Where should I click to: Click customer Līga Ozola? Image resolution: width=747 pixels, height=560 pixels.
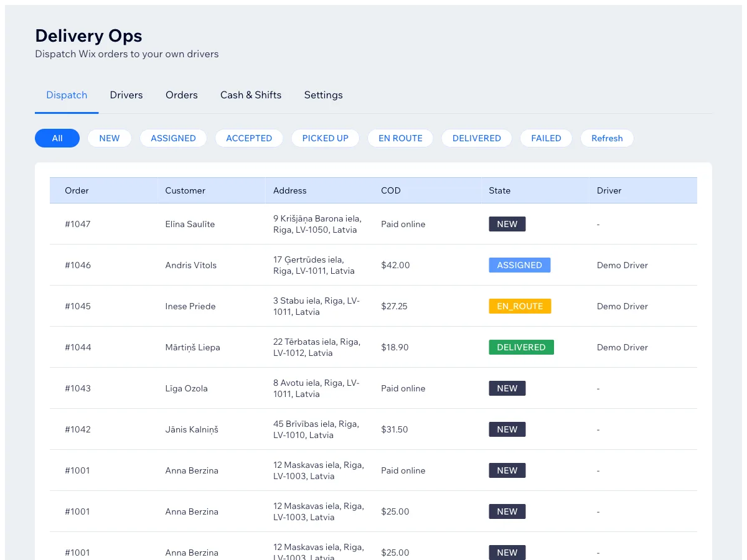(187, 388)
